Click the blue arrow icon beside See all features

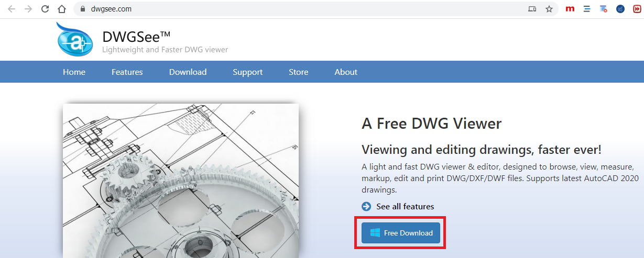pyautogui.click(x=366, y=206)
